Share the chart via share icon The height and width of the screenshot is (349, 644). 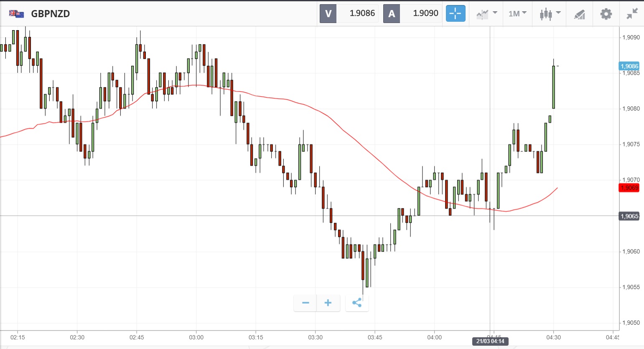(x=357, y=303)
